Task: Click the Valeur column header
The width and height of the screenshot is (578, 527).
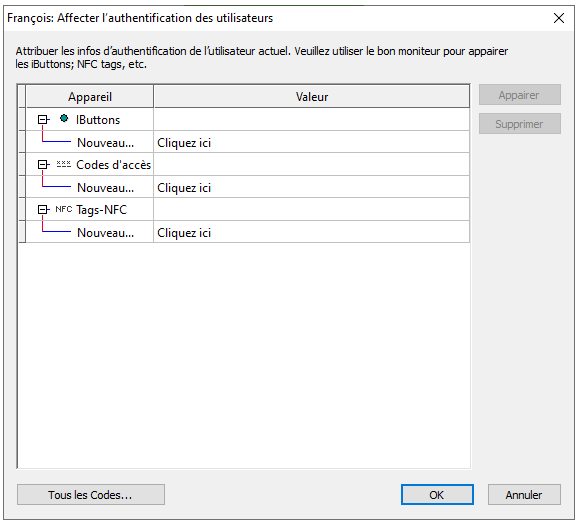Action: pos(312,97)
